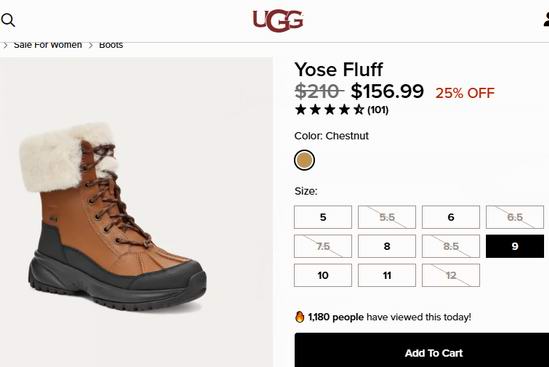Open the Sale For Women breadcrumb

[48, 45]
